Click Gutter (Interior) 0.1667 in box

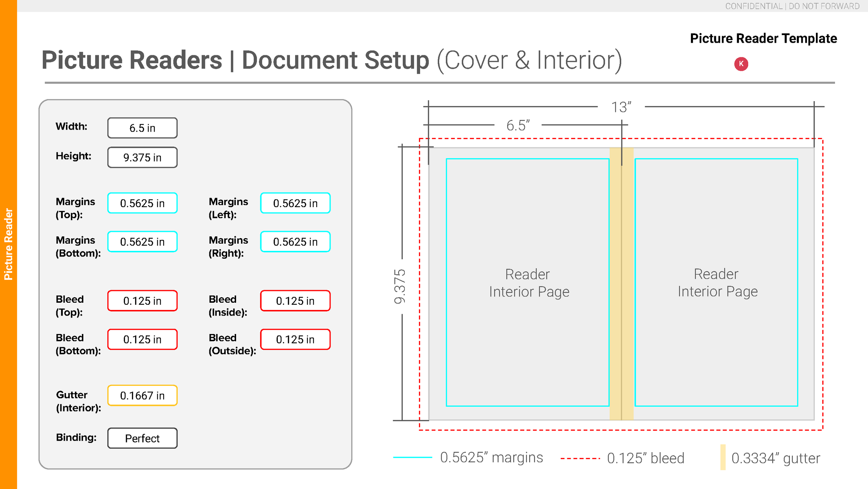pos(142,396)
